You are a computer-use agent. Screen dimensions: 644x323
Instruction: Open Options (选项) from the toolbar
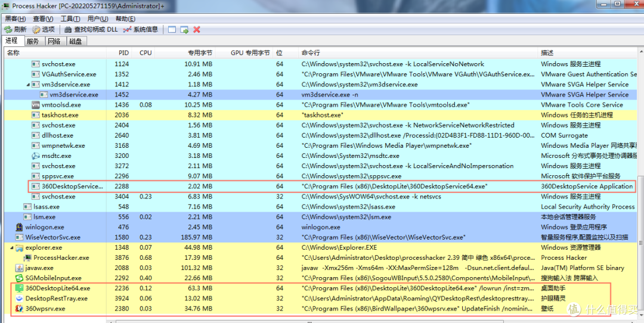[x=44, y=30]
